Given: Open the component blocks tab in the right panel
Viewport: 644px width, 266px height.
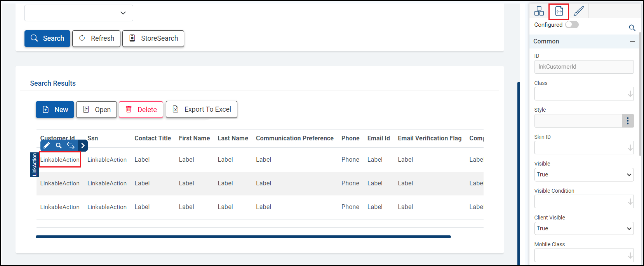Looking at the screenshot, I should 539,11.
